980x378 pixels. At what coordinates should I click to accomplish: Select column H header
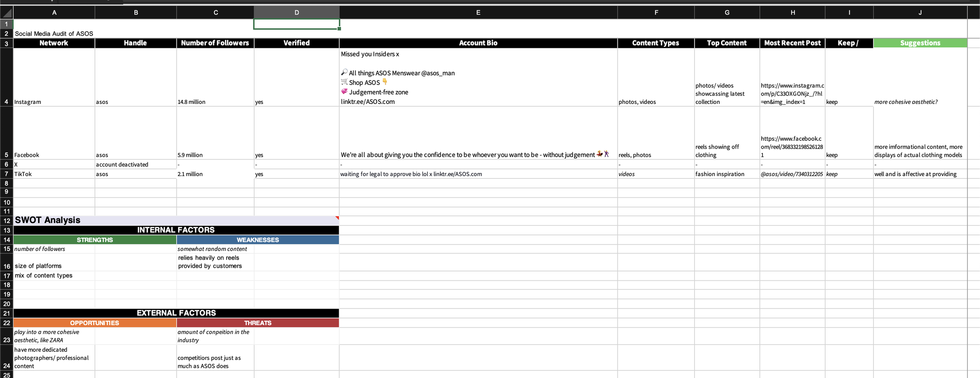point(792,13)
